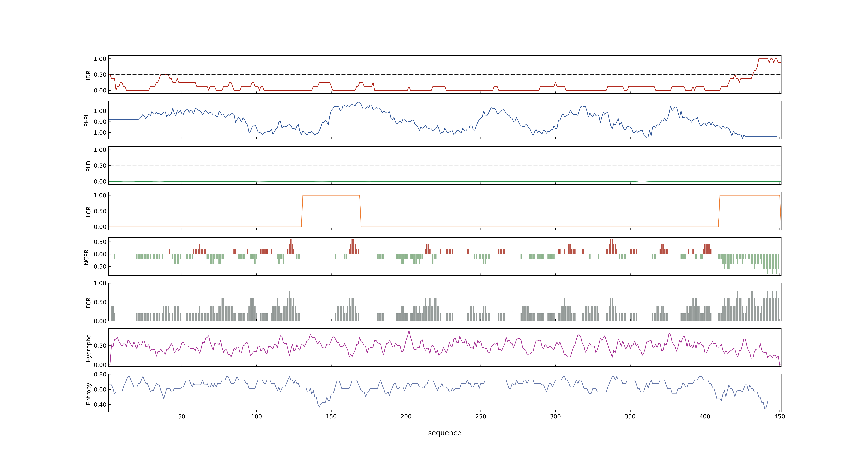Click x-axis tick label 200
Screen dimensions: 868x463
click(x=406, y=416)
